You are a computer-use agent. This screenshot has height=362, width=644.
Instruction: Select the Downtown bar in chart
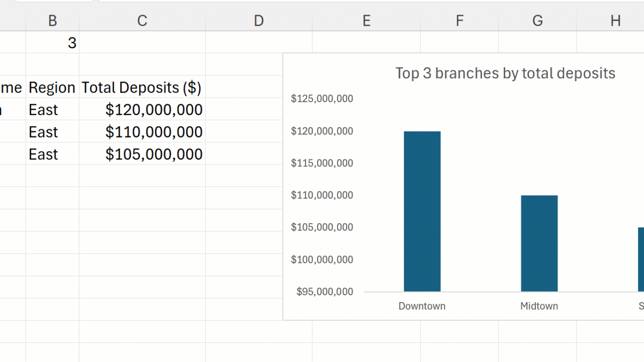422,211
